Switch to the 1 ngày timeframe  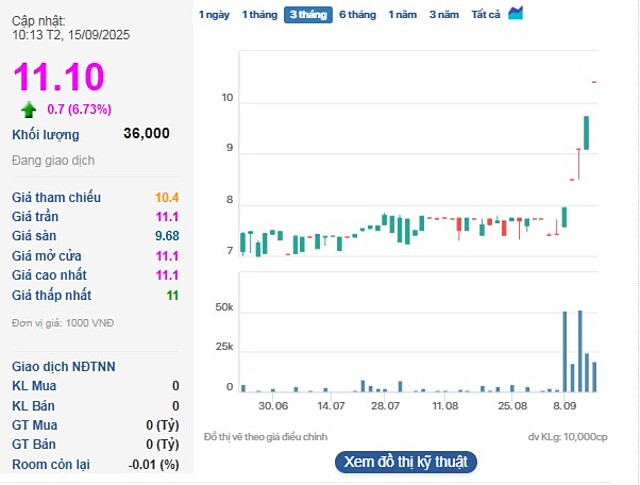point(214,15)
